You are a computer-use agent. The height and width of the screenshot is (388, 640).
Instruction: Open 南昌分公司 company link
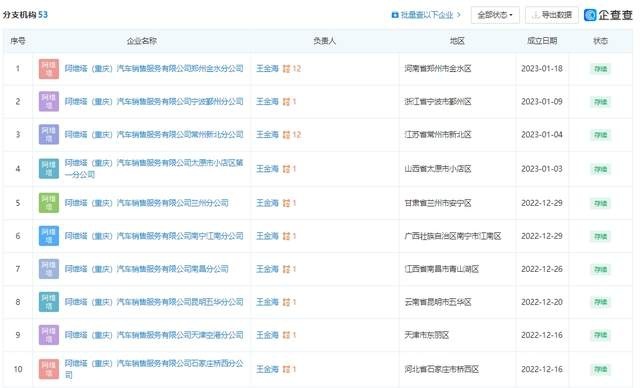coord(147,269)
